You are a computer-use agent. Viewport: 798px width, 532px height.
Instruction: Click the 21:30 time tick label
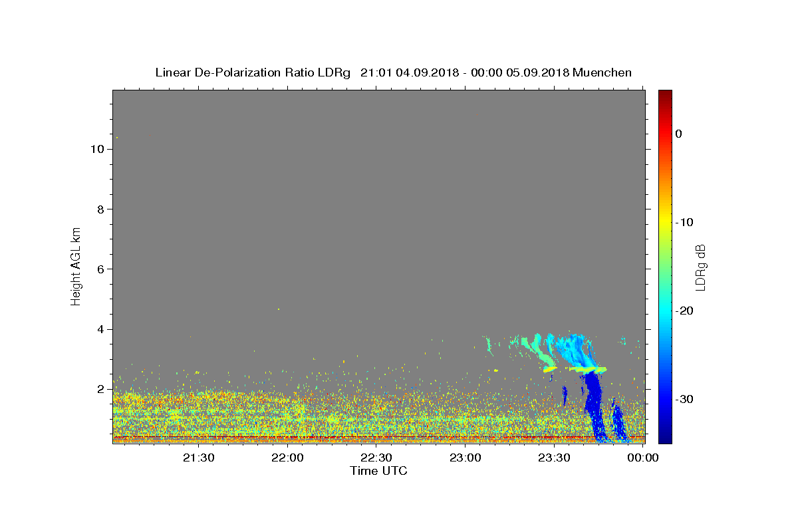[x=199, y=458]
